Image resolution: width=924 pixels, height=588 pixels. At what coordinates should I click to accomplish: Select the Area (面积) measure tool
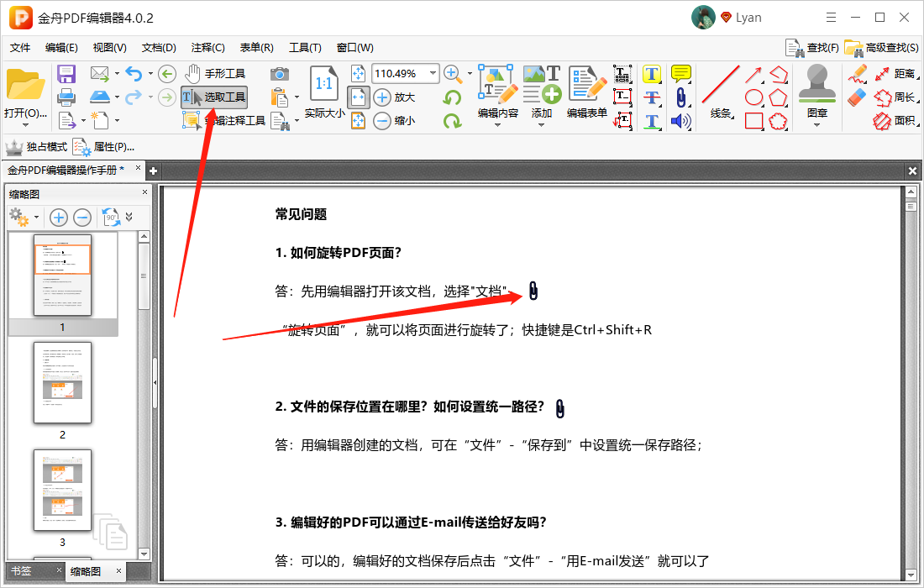click(895, 121)
